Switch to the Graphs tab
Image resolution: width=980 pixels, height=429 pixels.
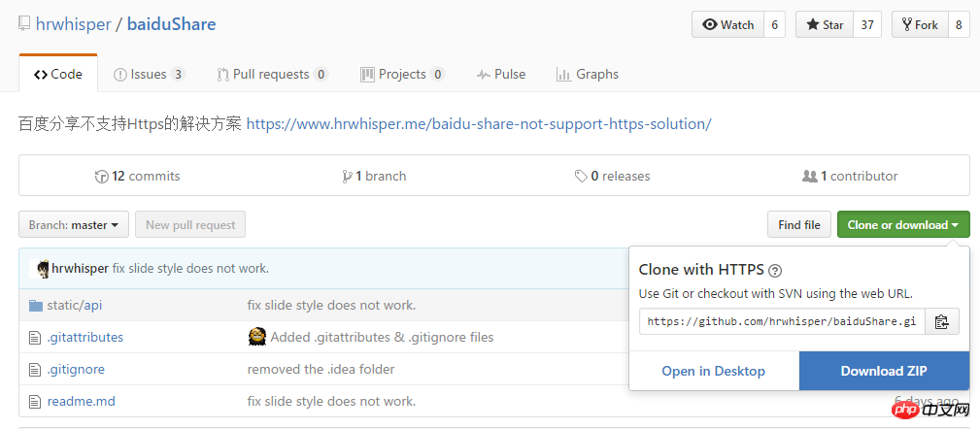coord(587,74)
